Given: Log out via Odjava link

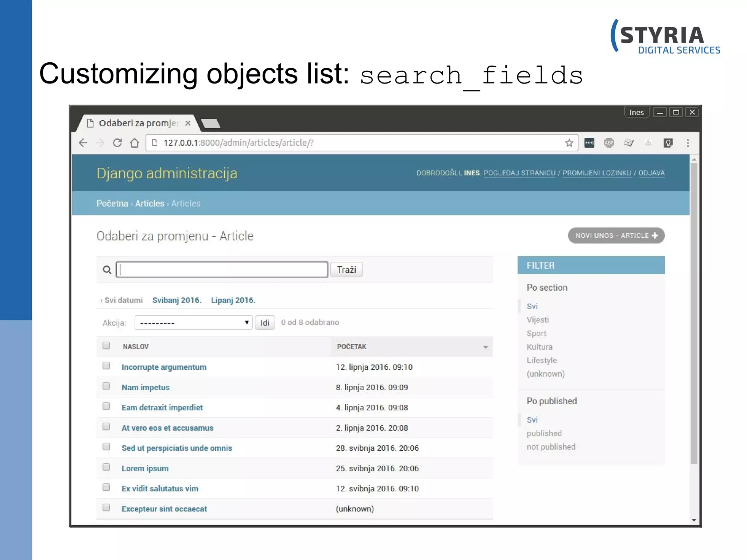Looking at the screenshot, I should [x=651, y=173].
